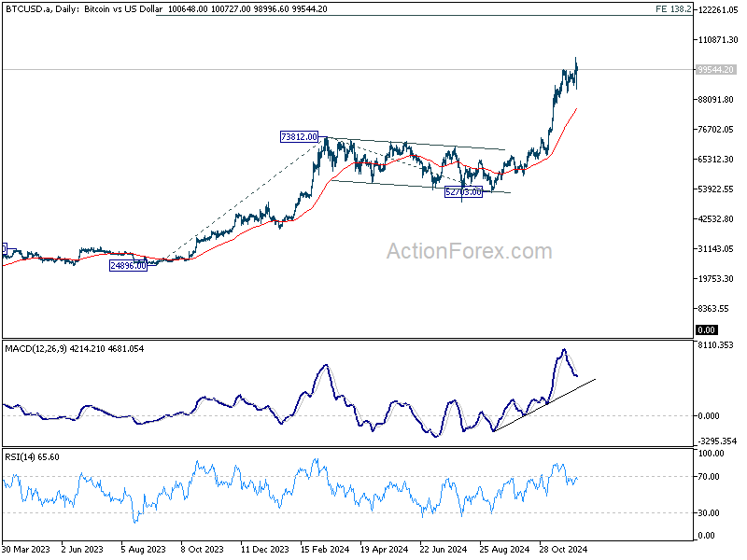Click the RSI 30.00 oversold level label
This screenshot has width=747, height=560.
(x=709, y=513)
